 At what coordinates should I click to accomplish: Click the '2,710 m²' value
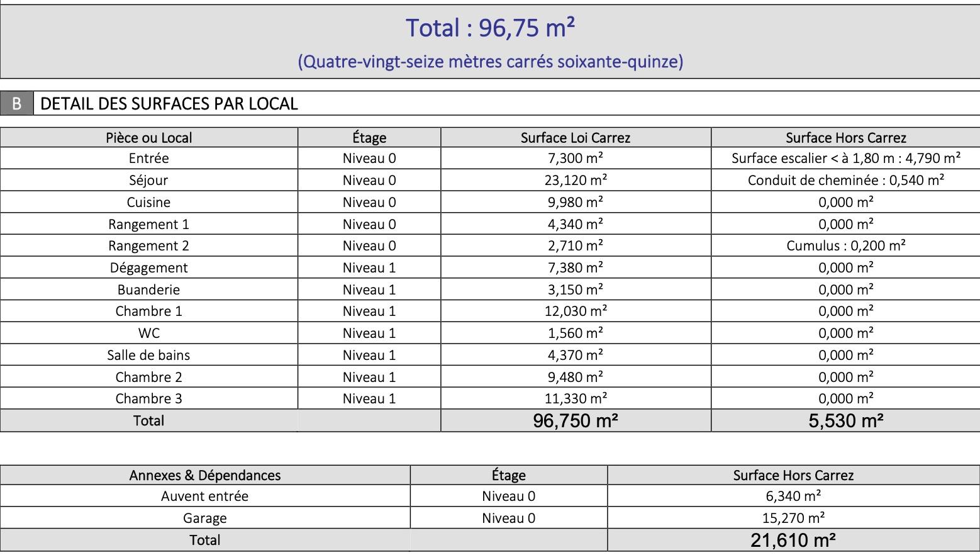coord(576,246)
